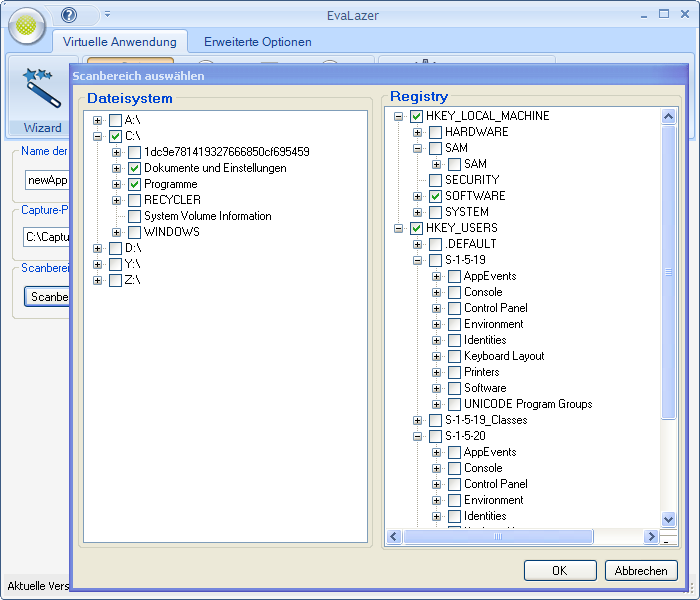Uncheck the SOFTWARE registry key checkbox

tap(435, 196)
